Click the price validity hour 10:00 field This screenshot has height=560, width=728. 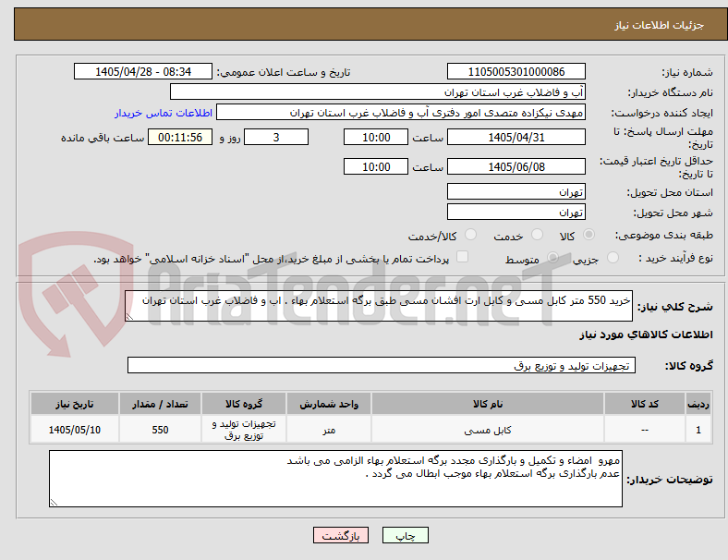[376, 166]
